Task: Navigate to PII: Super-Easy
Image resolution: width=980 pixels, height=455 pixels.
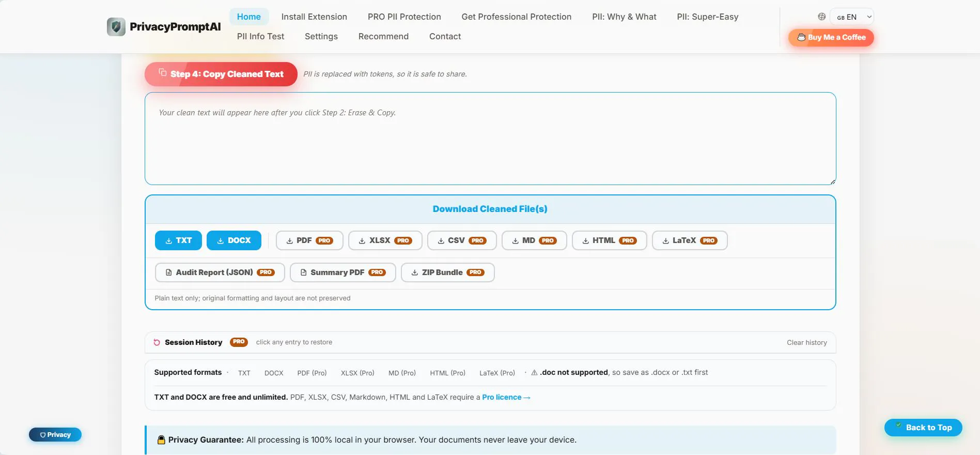Action: click(708, 17)
